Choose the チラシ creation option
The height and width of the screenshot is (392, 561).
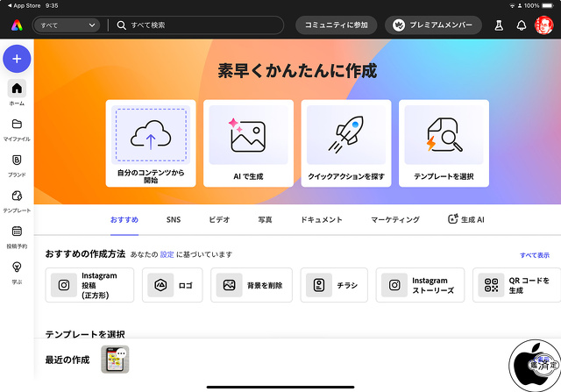(x=334, y=285)
